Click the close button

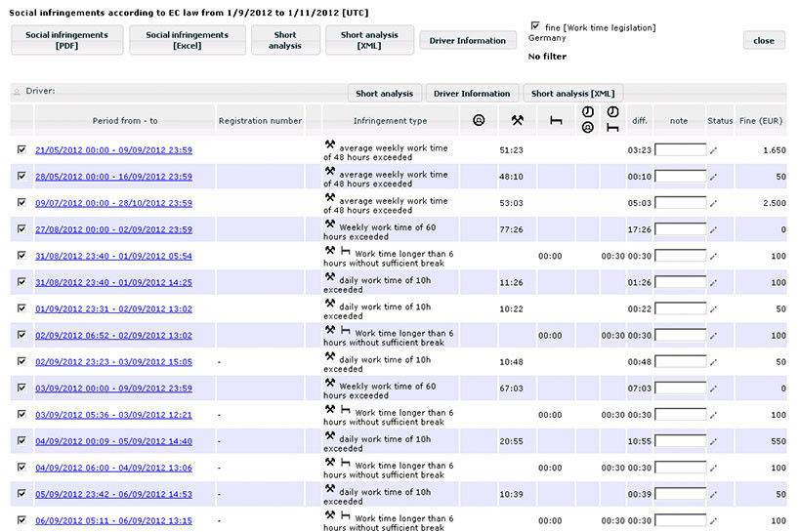763,41
